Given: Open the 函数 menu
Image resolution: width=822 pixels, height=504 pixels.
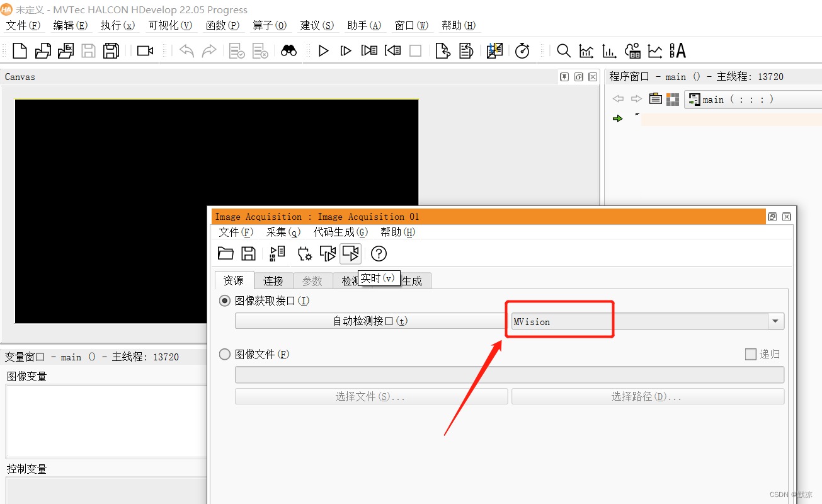Looking at the screenshot, I should [223, 25].
